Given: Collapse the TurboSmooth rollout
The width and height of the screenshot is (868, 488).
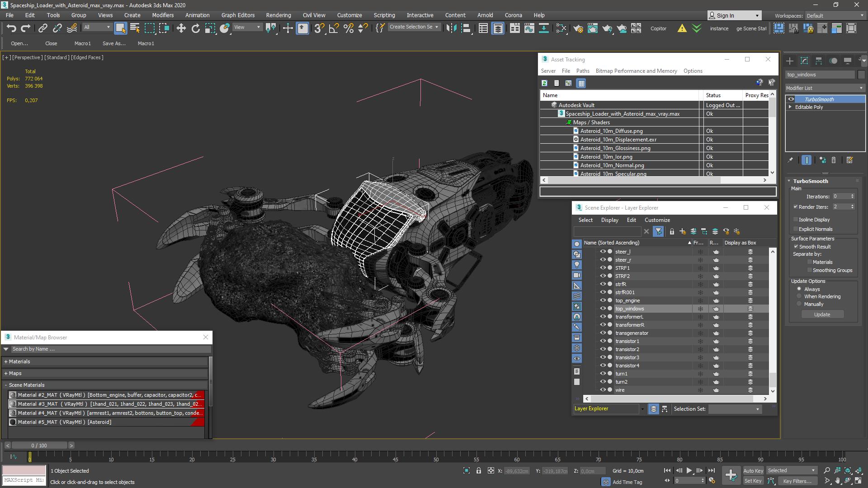Looking at the screenshot, I should pyautogui.click(x=789, y=181).
